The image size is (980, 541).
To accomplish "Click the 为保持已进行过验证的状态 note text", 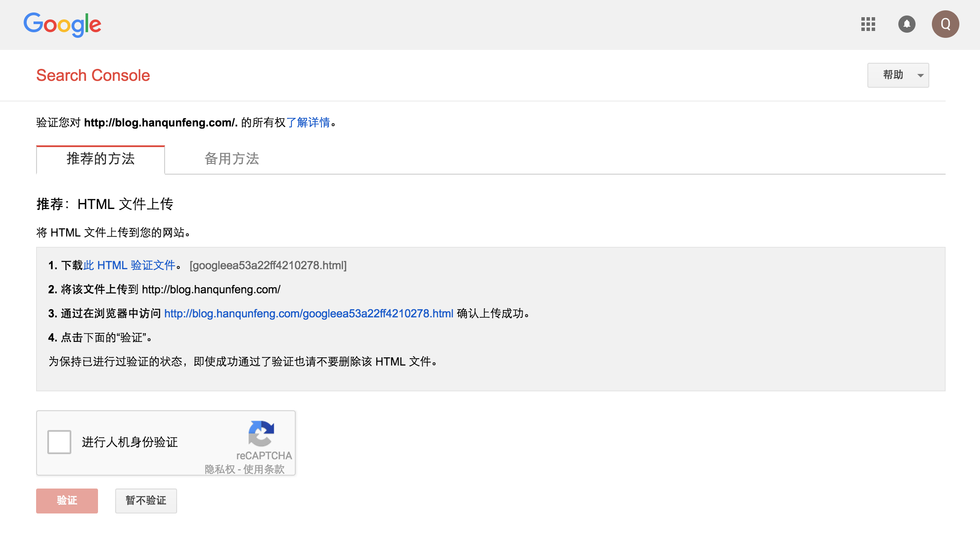I will pos(243,362).
